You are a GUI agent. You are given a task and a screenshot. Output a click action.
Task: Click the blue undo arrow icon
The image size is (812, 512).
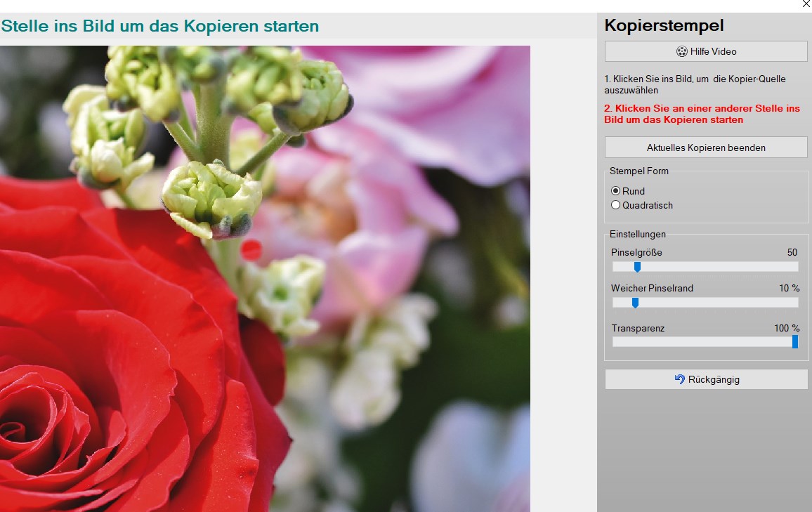[x=679, y=379]
